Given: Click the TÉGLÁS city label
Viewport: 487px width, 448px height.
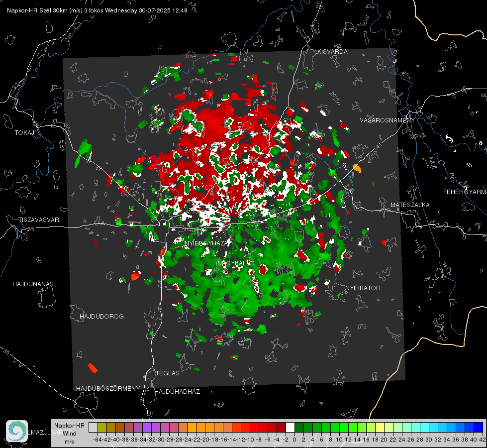Looking at the screenshot, I should point(168,373).
